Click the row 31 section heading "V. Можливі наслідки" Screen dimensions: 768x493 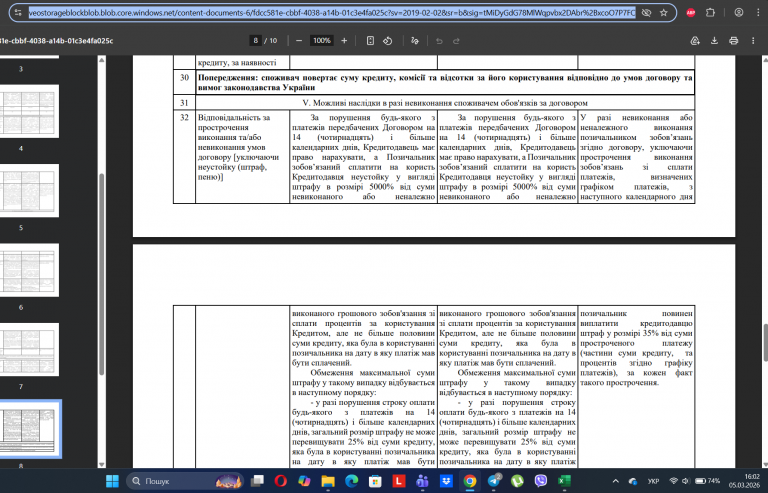point(445,103)
